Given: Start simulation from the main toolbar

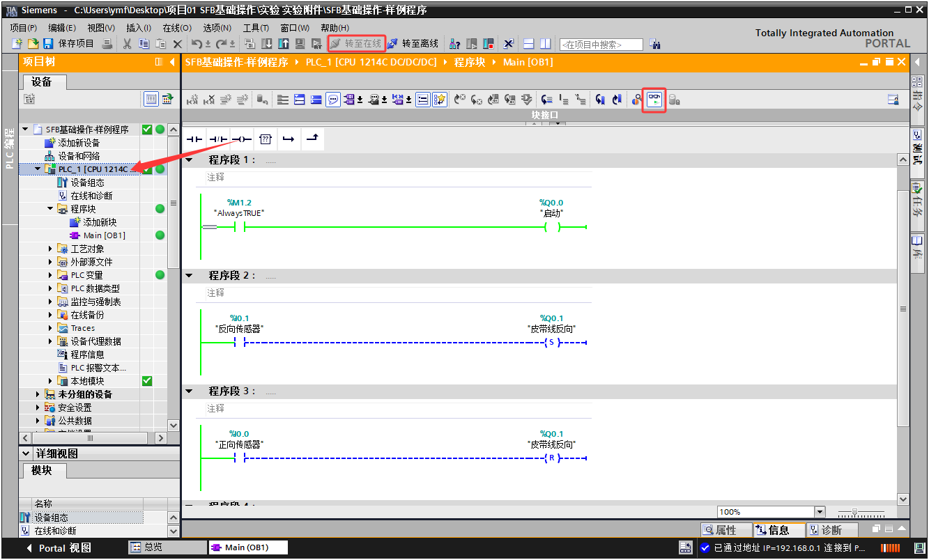Looking at the screenshot, I should click(x=300, y=44).
